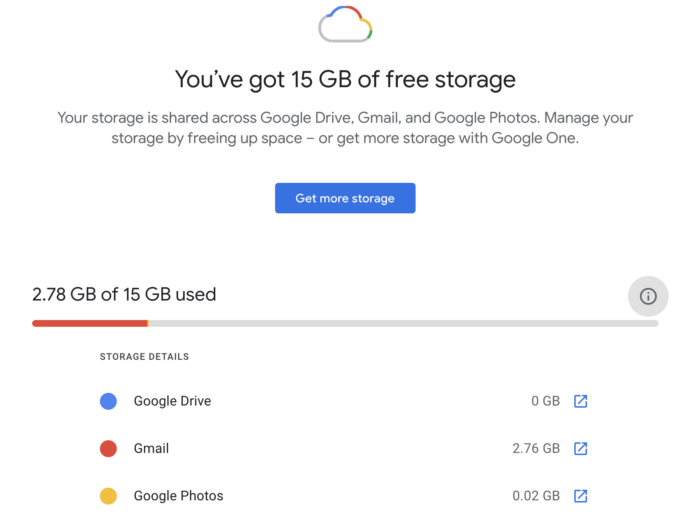Click the red Gmail segment of the storage bar
700x516 pixels.
tap(89, 323)
